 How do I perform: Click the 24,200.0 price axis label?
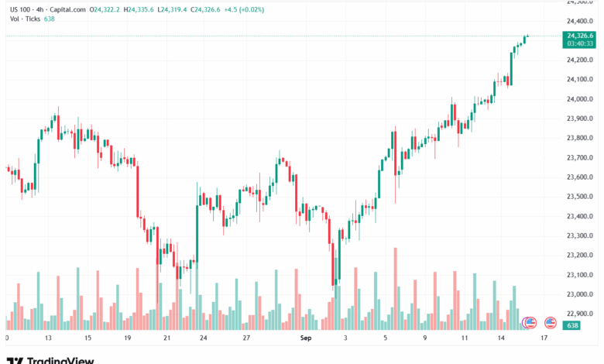581,60
